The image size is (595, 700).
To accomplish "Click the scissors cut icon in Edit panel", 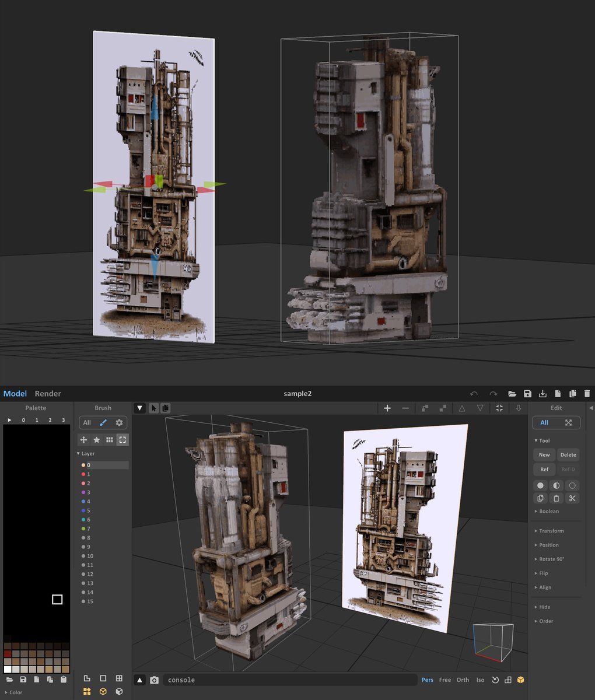I will click(x=572, y=498).
